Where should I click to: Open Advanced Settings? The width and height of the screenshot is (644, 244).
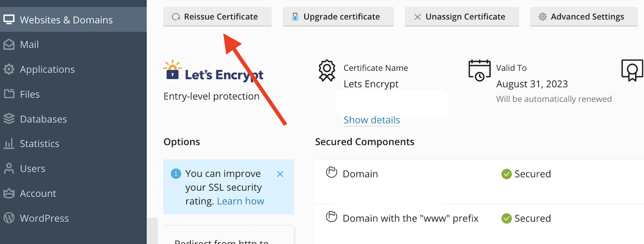[584, 17]
